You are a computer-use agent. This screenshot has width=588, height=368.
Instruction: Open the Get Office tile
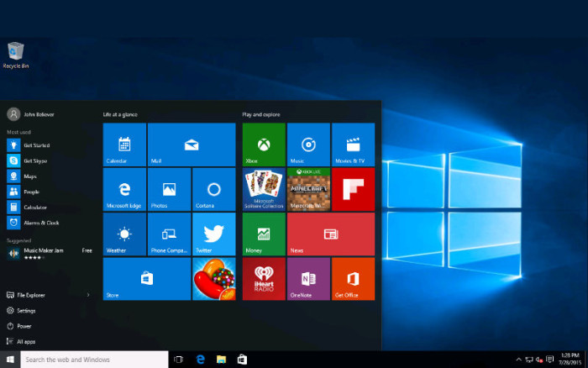point(354,279)
